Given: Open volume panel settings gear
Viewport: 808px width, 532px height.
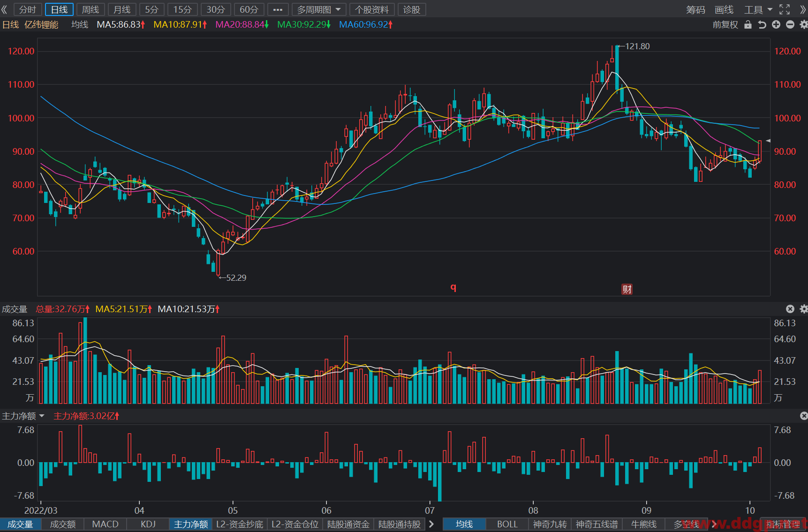Looking at the screenshot, I should 803,309.
